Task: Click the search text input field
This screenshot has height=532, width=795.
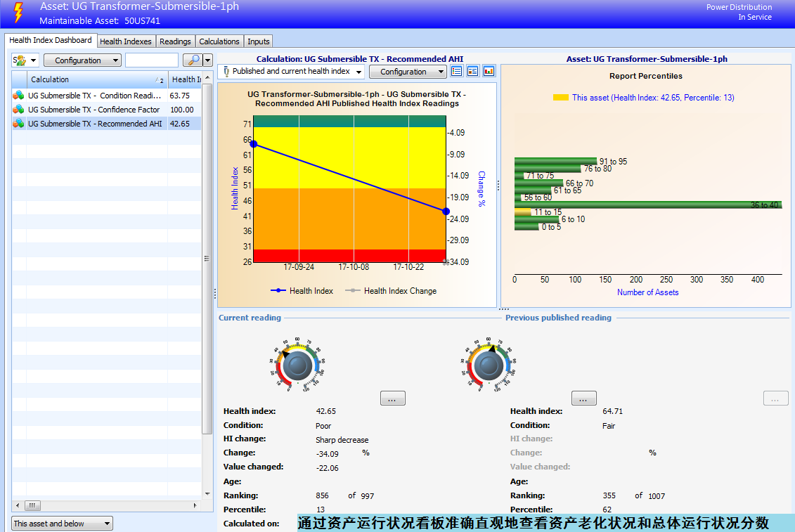Action: (x=152, y=60)
